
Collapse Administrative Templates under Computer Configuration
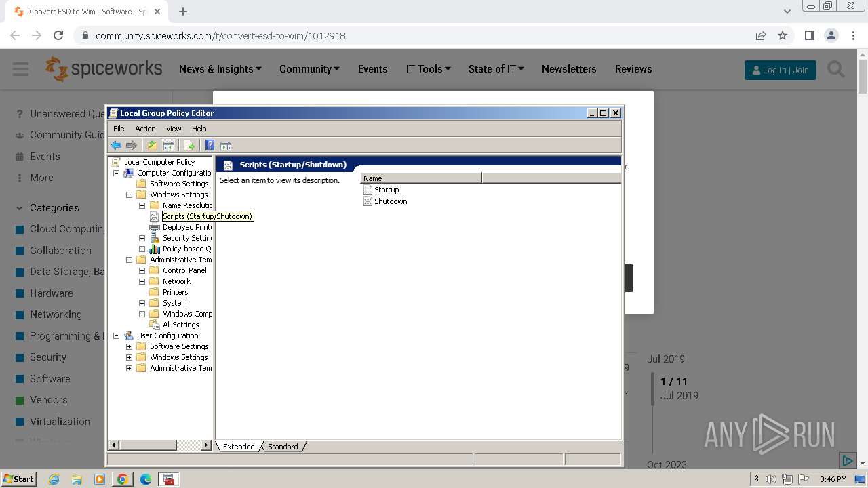(129, 260)
